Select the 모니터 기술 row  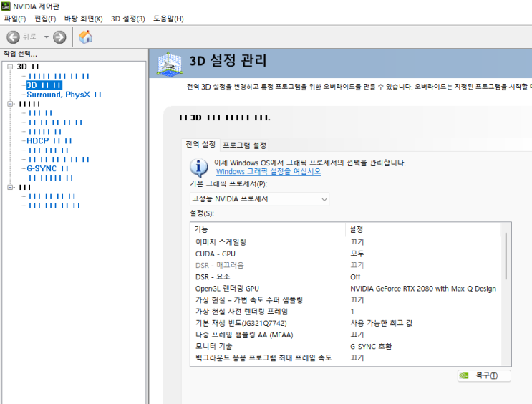pos(345,346)
